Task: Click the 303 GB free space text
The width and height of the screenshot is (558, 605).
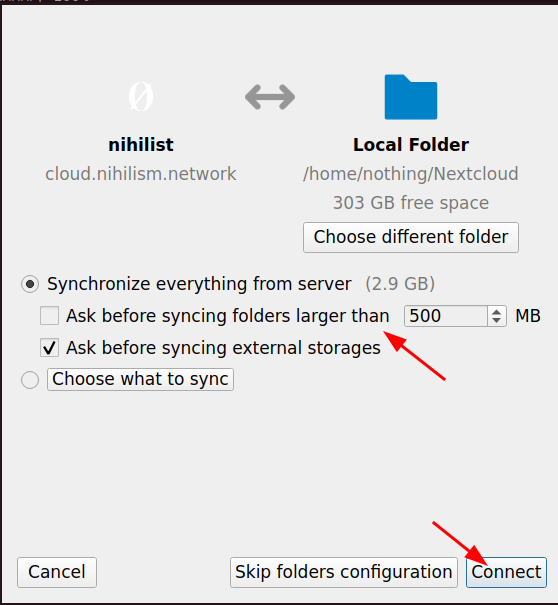Action: (x=411, y=203)
